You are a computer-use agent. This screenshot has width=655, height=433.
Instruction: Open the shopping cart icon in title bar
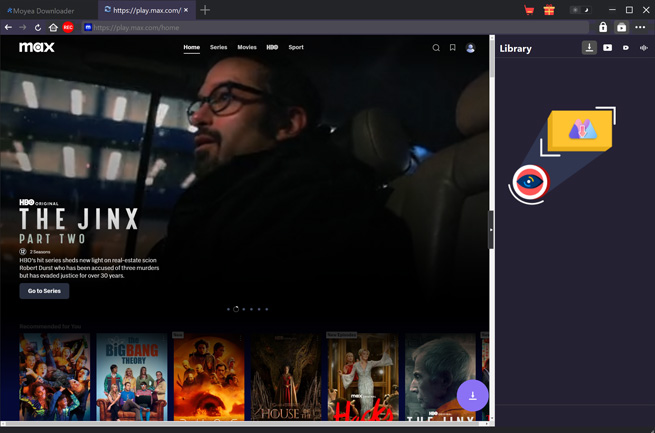click(x=529, y=10)
